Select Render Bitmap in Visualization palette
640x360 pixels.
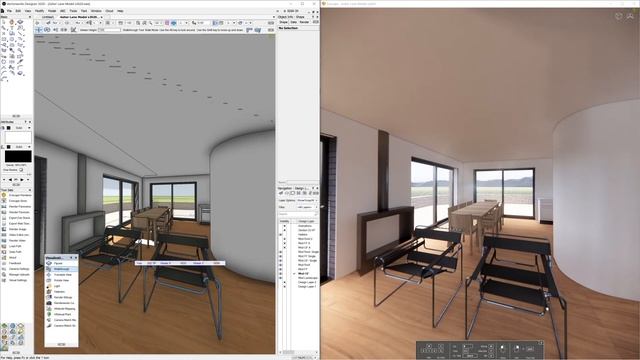tap(61, 298)
